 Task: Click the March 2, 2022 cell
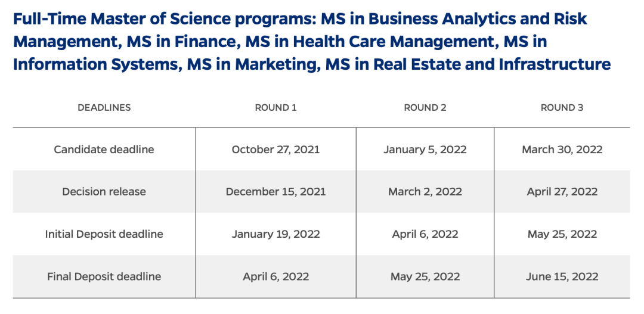point(425,192)
